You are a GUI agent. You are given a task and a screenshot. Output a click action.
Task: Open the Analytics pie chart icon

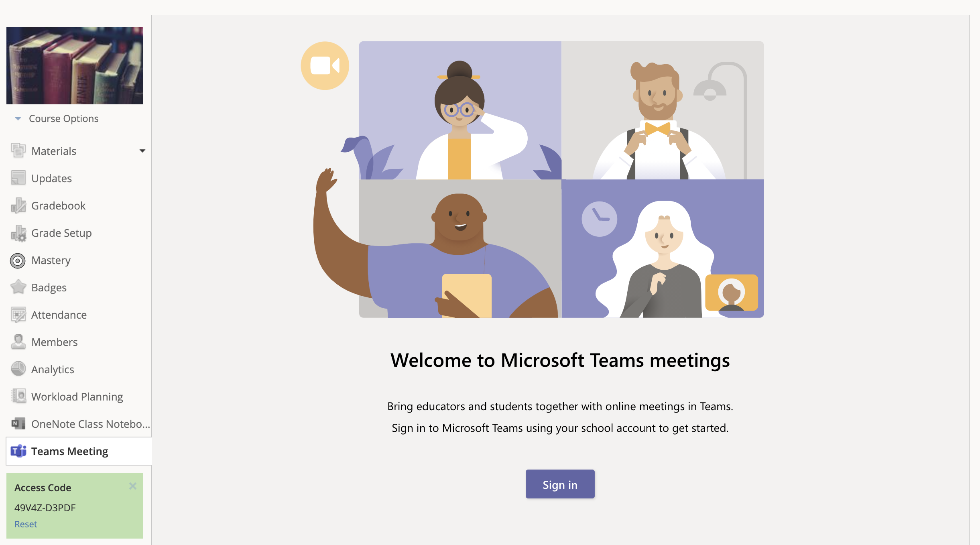[18, 369]
